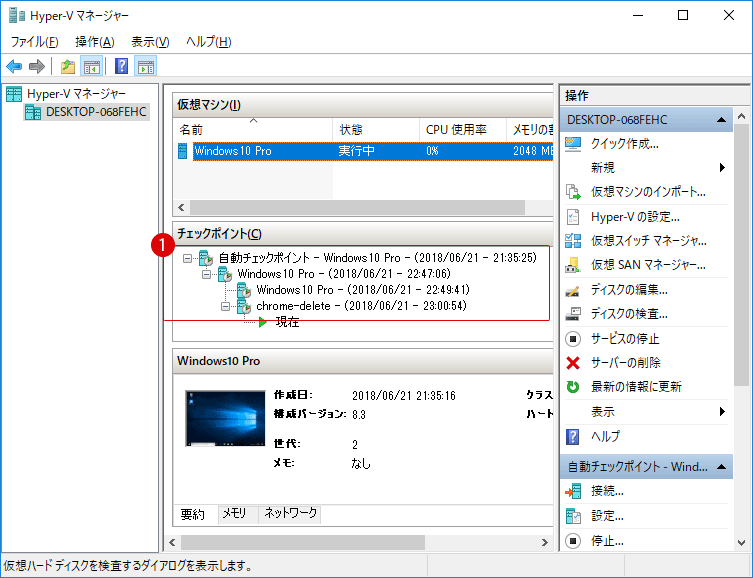Open Hyper-V の設定... action
This screenshot has height=578, width=753.
[x=635, y=217]
